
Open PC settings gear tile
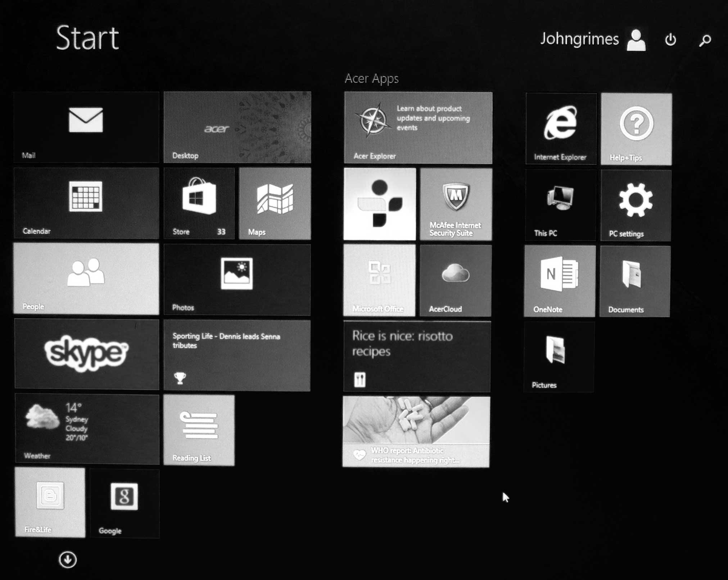tap(636, 205)
